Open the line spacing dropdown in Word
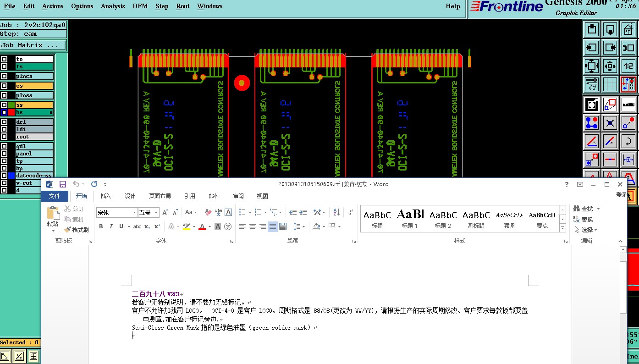The width and height of the screenshot is (639, 364). [299, 226]
